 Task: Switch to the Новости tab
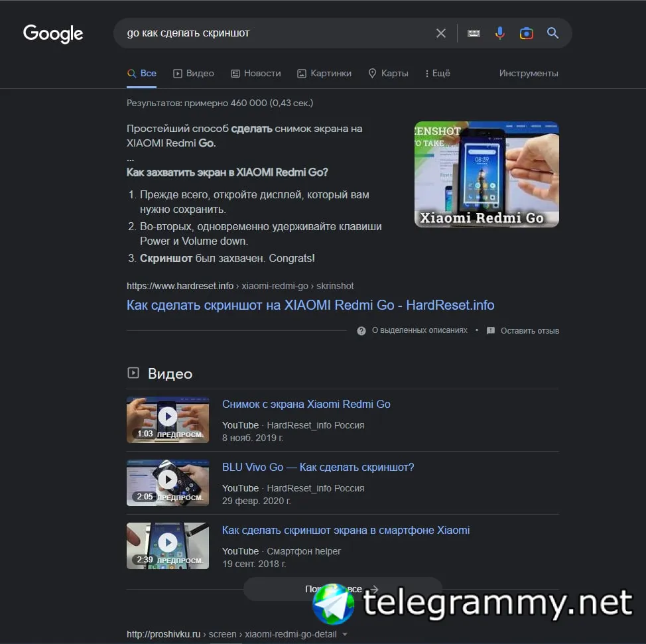[256, 74]
